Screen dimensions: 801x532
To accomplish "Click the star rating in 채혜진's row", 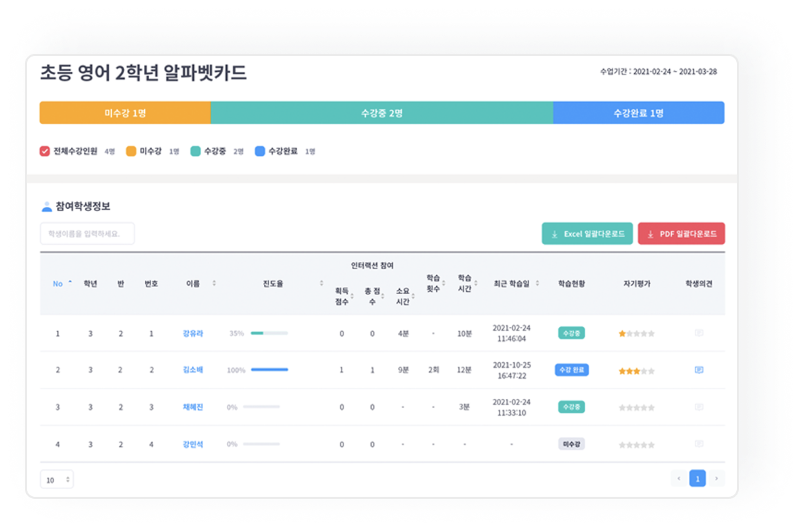I will [637, 408].
